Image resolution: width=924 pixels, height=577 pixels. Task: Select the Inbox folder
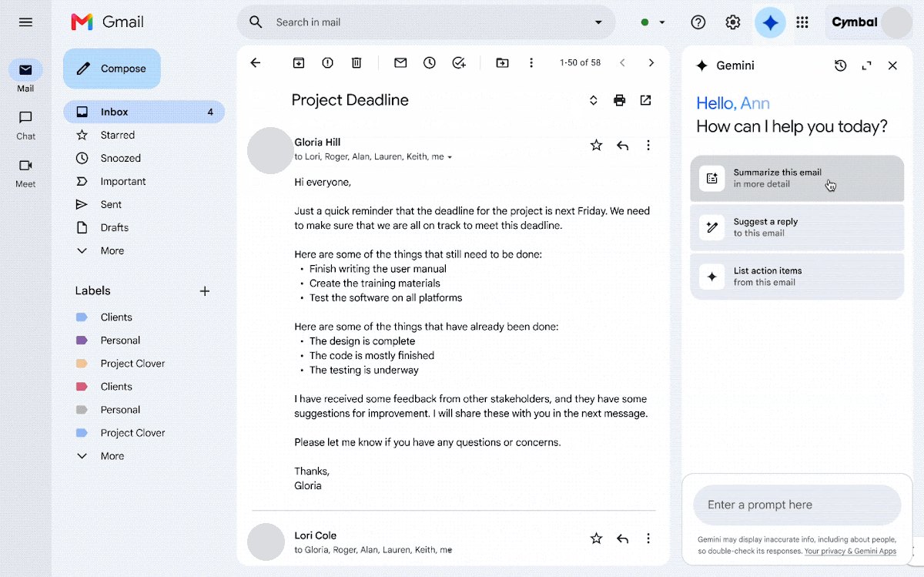[144, 112]
